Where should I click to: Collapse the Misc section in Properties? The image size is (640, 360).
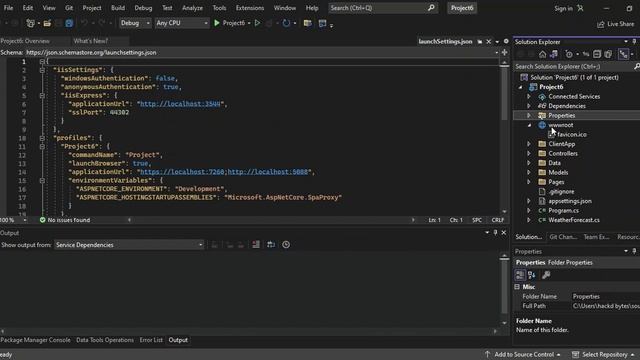(517, 287)
